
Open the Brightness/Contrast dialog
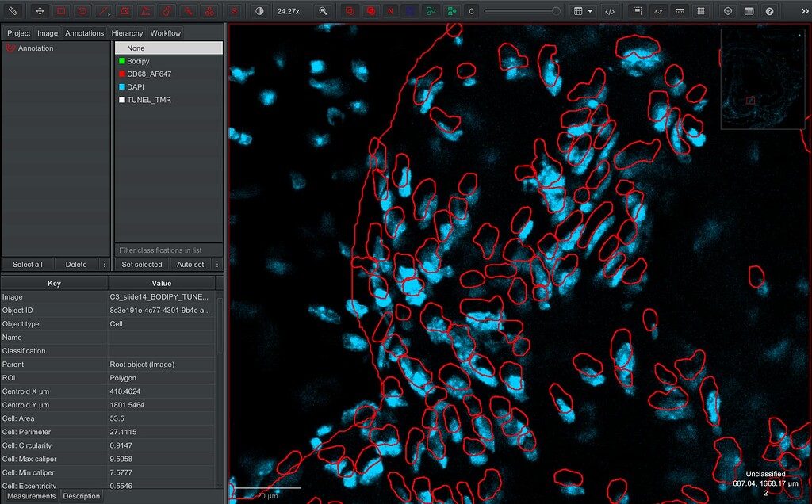tap(259, 10)
